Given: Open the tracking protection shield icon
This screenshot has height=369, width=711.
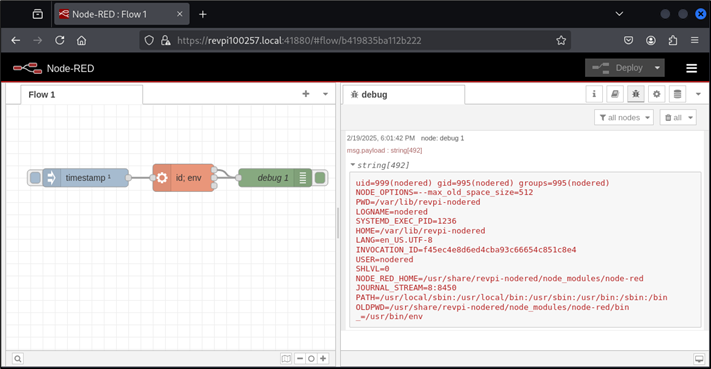Looking at the screenshot, I should tap(149, 40).
